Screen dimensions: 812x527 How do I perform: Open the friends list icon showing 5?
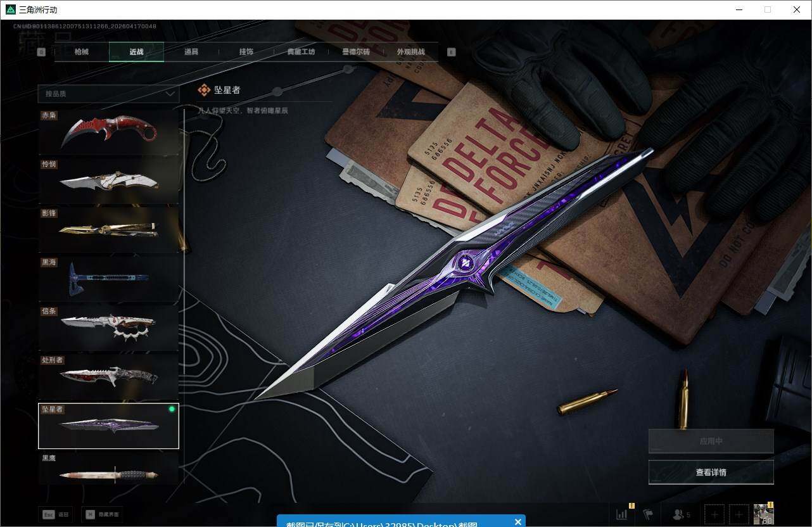[x=681, y=515]
